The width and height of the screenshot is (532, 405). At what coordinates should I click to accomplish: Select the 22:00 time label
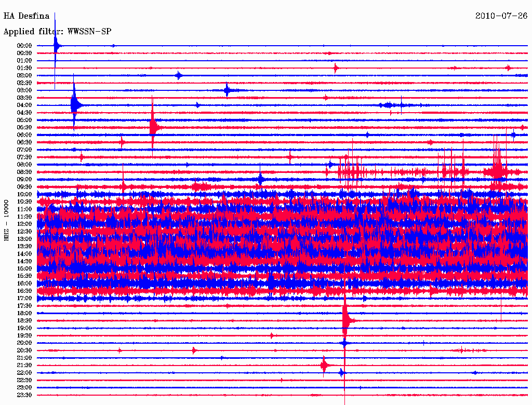click(24, 373)
